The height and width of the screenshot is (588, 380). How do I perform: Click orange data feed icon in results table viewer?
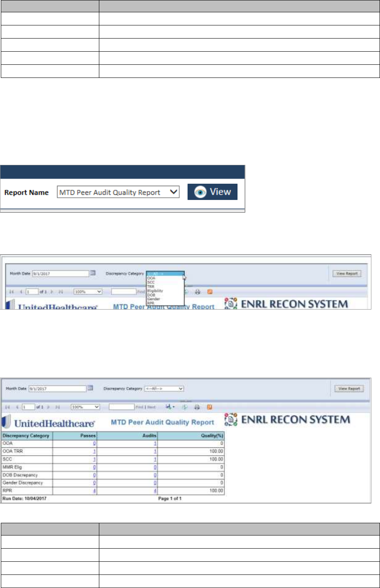(210, 407)
